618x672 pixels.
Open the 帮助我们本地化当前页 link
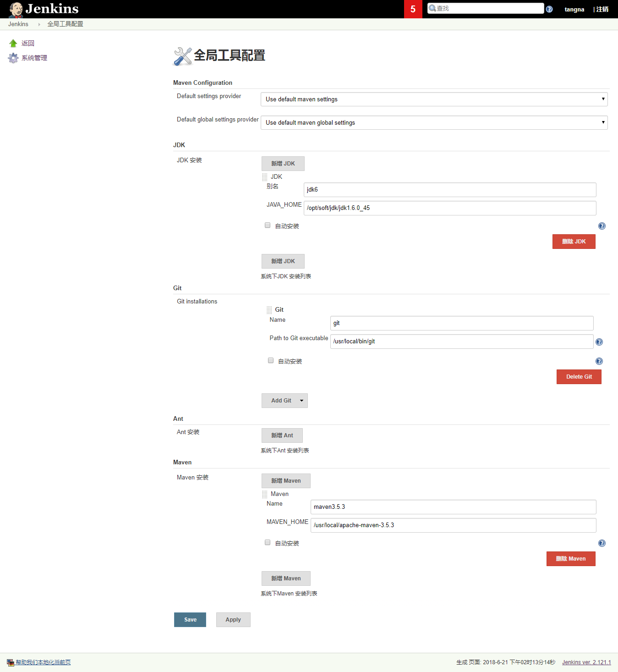pos(43,662)
